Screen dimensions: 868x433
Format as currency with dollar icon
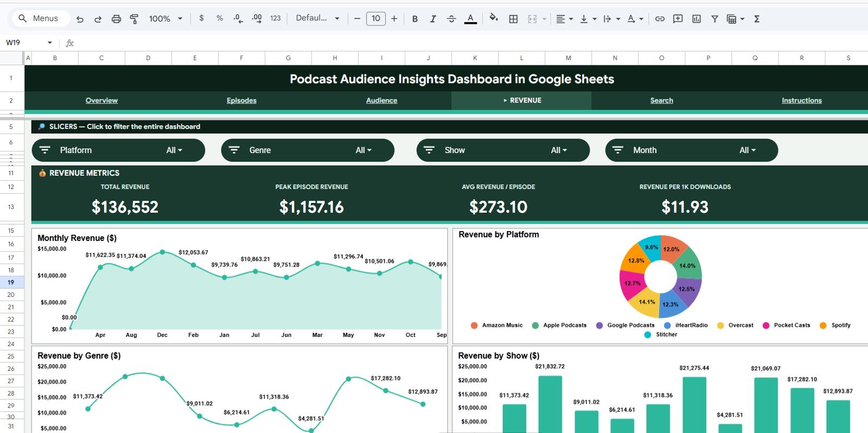(201, 18)
